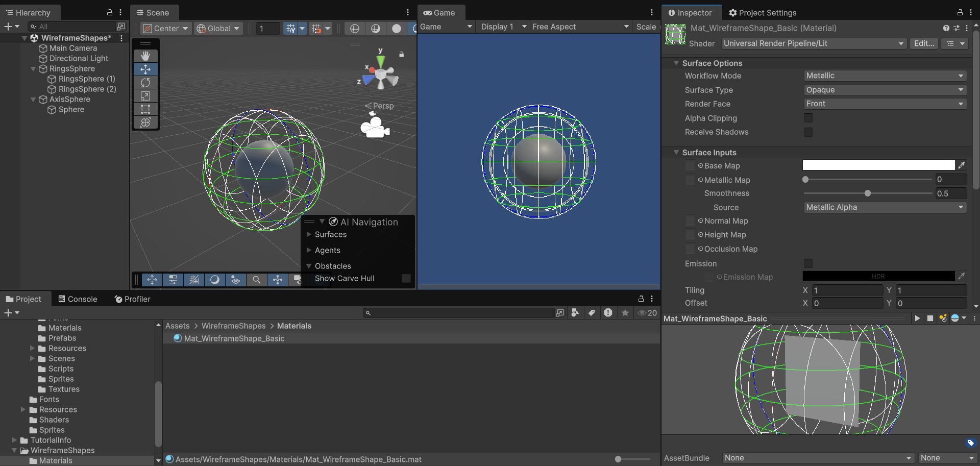Select the Rect Transform tool
Image resolution: width=980 pixels, height=466 pixels.
[x=145, y=109]
